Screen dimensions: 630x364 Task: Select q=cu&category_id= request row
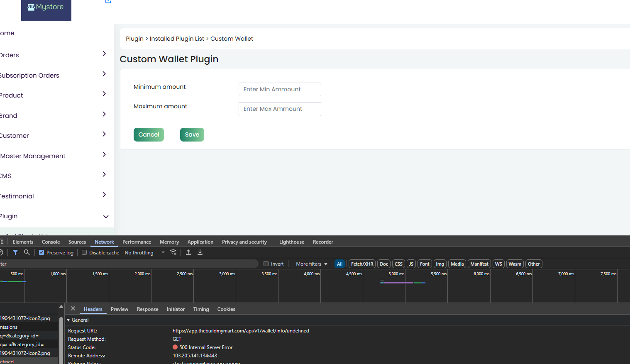29,344
